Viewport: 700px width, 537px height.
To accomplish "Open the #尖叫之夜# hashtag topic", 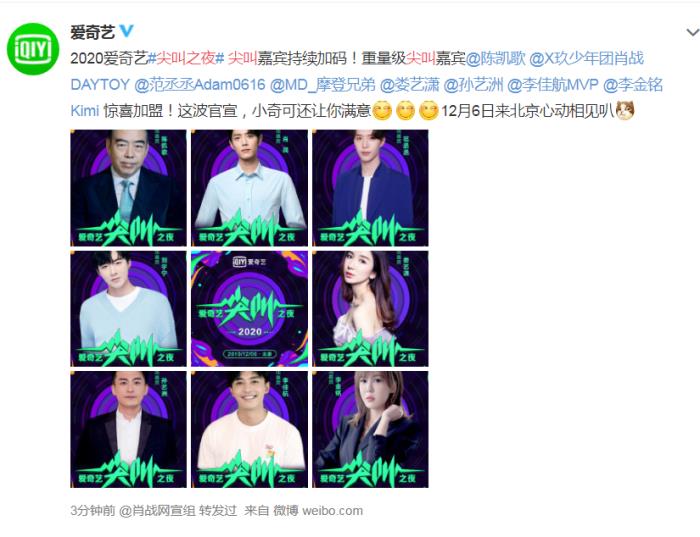I will click(185, 58).
